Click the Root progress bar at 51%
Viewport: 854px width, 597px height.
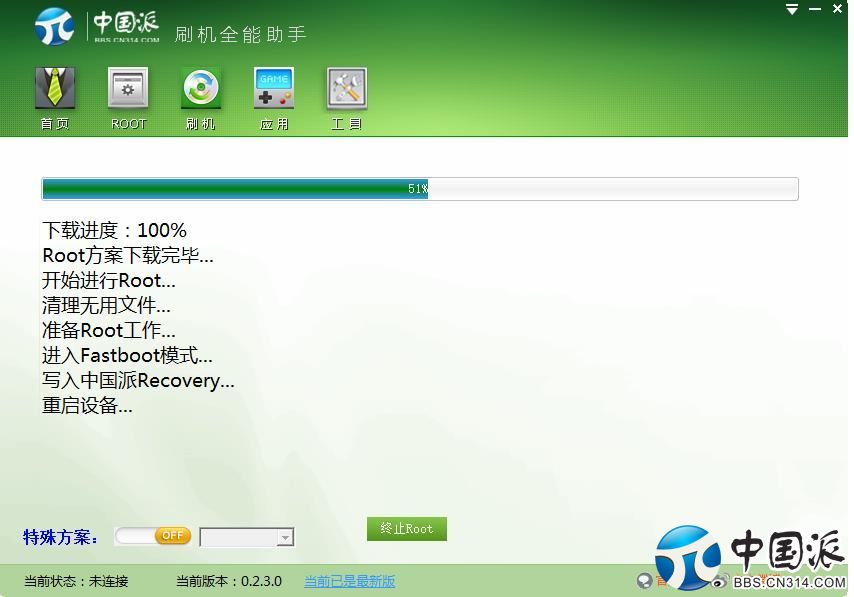(x=420, y=189)
